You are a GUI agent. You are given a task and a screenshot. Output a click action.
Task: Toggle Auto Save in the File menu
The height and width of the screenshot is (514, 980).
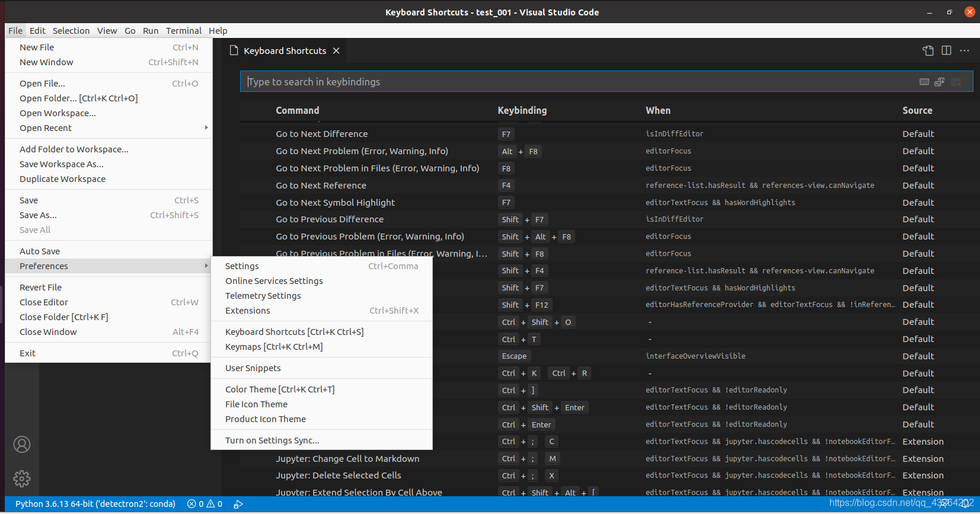coord(108,251)
